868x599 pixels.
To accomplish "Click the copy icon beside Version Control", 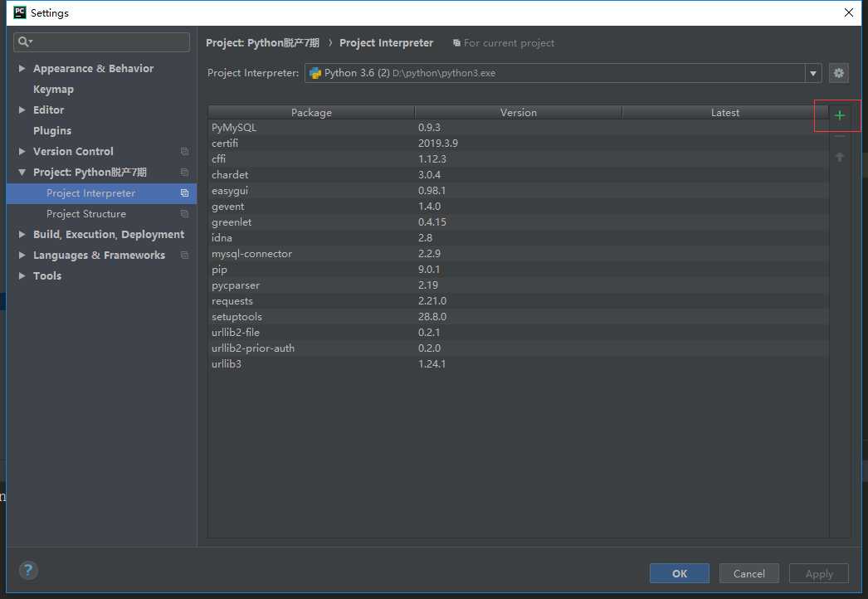I will [184, 151].
